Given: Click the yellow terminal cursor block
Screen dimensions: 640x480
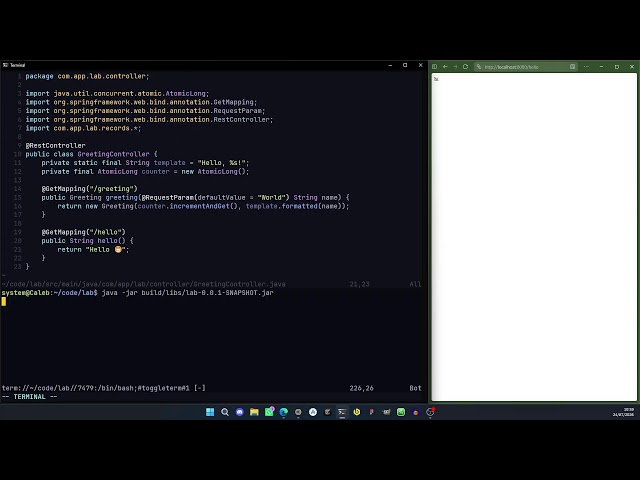Looking at the screenshot, I should pyautogui.click(x=4, y=302).
